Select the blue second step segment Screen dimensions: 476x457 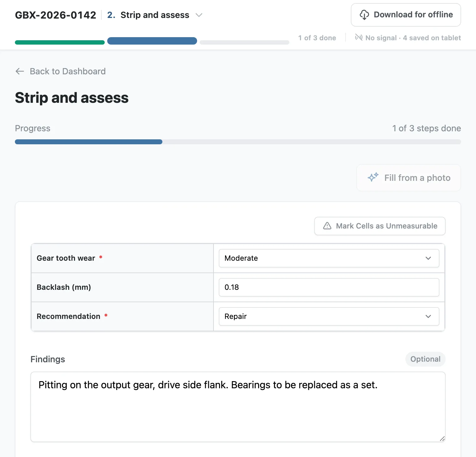pyautogui.click(x=152, y=41)
